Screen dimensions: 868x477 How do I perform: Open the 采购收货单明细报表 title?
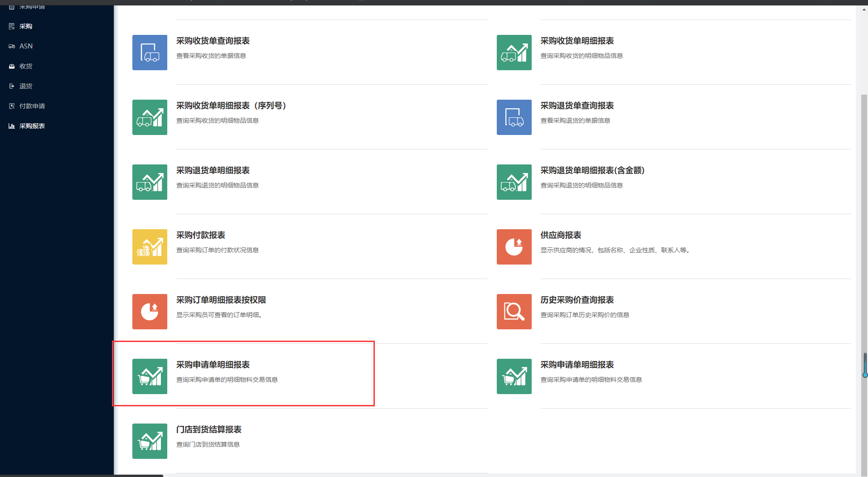(x=577, y=41)
